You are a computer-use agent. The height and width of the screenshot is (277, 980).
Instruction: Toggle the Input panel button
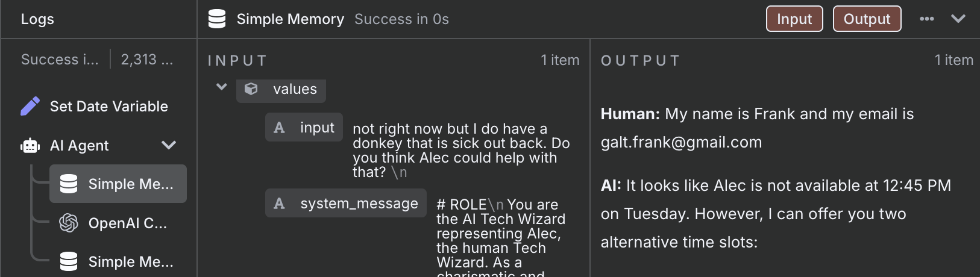click(794, 19)
